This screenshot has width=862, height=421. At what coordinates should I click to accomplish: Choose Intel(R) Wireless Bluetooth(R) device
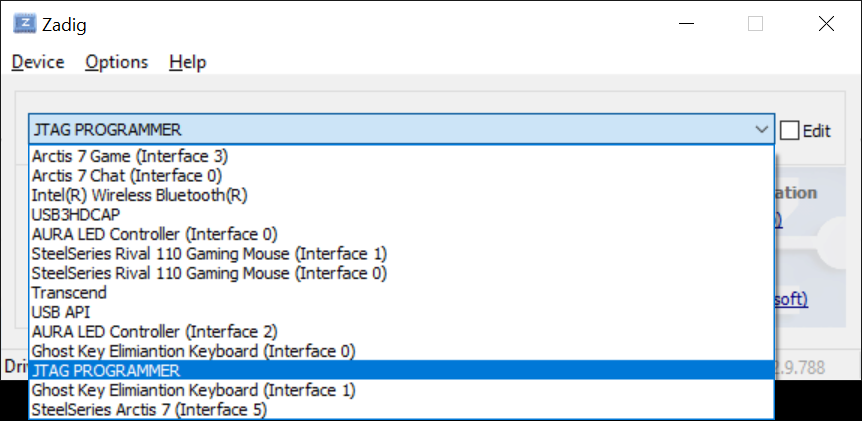tap(140, 195)
